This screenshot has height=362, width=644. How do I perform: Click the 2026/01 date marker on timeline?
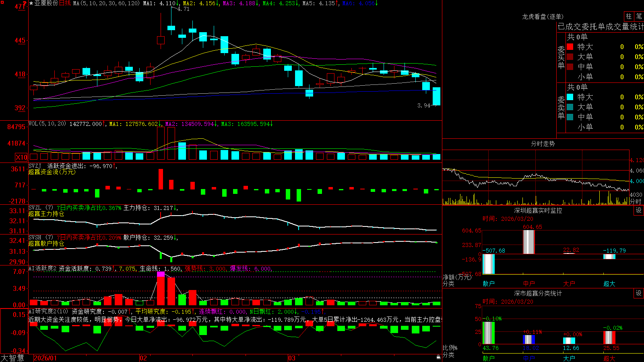tap(45, 358)
